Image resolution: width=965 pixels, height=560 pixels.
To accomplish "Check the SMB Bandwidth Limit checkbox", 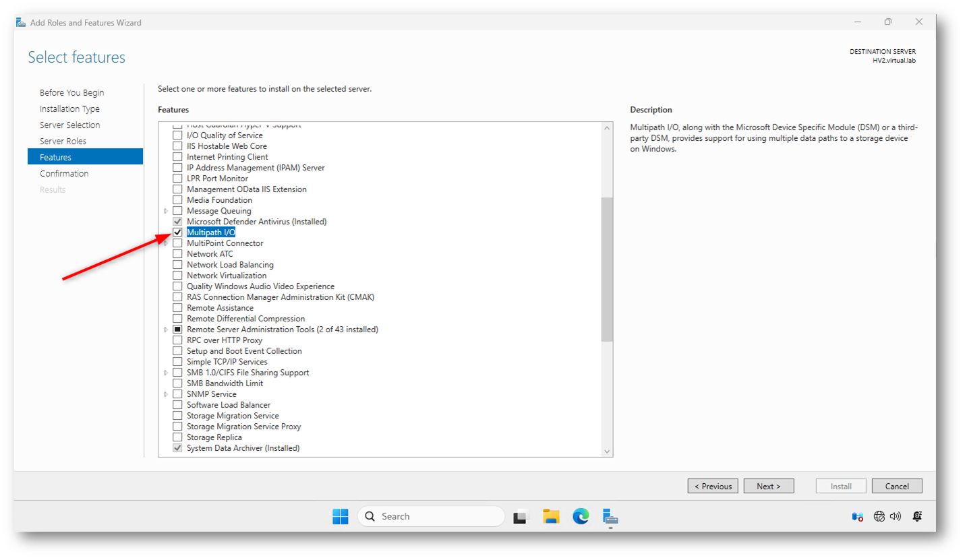I will 177,383.
